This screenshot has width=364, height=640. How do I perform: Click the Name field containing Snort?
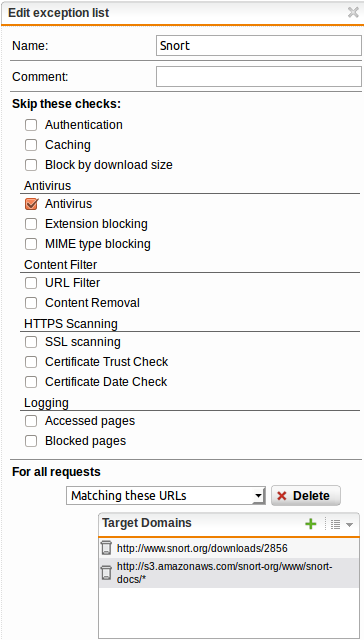pos(259,45)
